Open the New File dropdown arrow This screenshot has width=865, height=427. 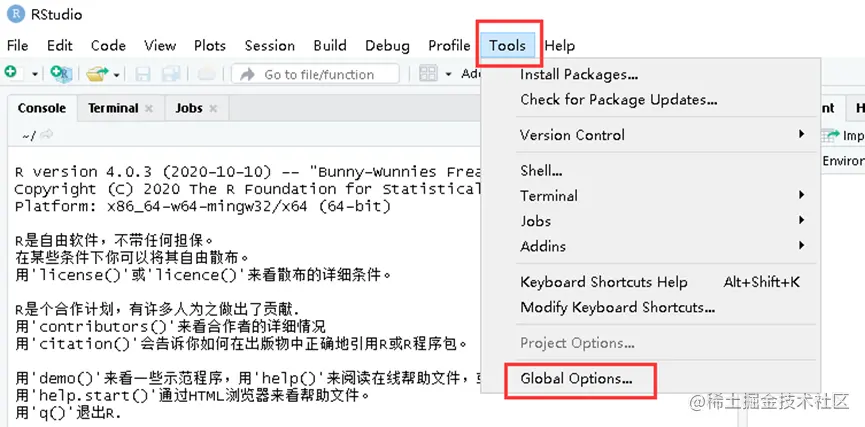tap(35, 74)
